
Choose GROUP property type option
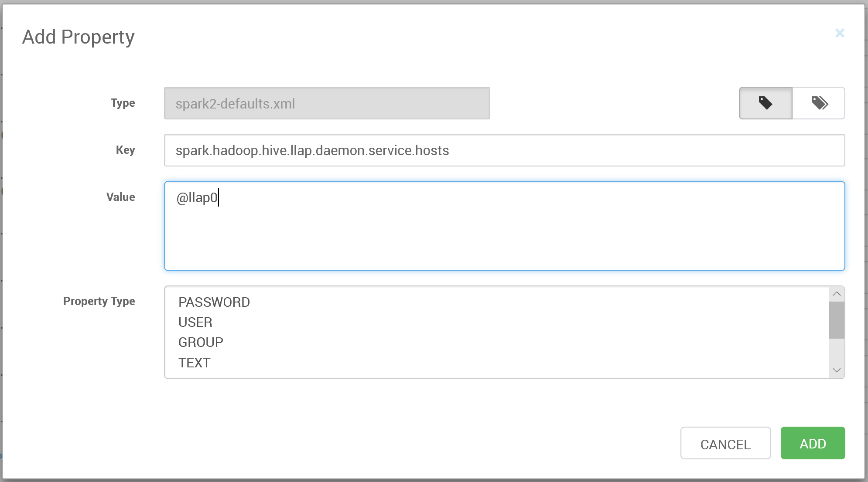(201, 342)
